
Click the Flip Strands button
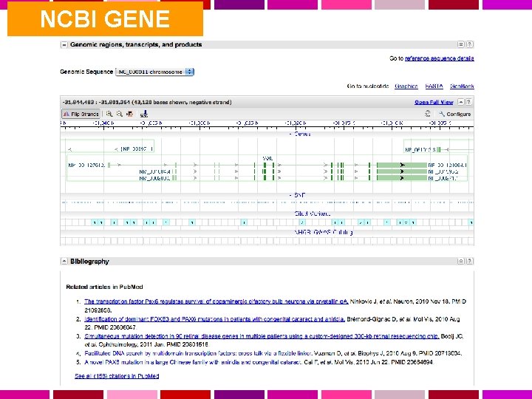pos(81,114)
